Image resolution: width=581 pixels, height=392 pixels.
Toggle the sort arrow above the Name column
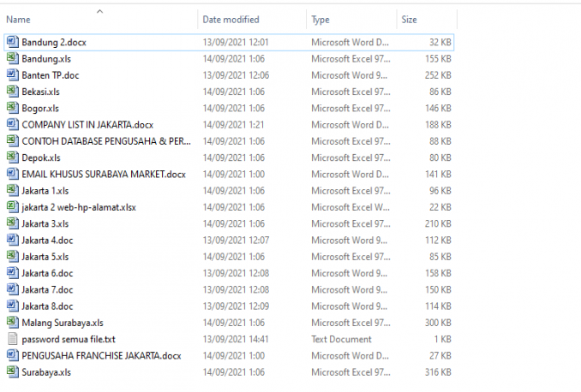[x=100, y=11]
